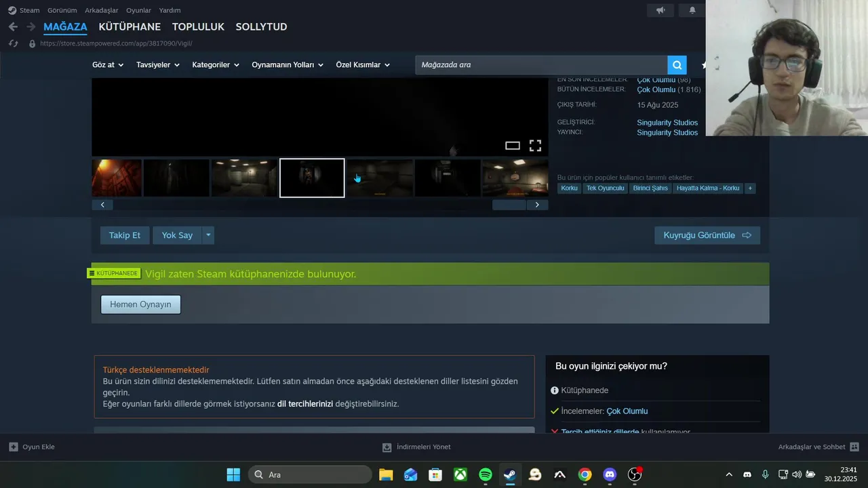The image size is (868, 488).
Task: Open Google Chrome from the taskbar
Action: (x=585, y=474)
